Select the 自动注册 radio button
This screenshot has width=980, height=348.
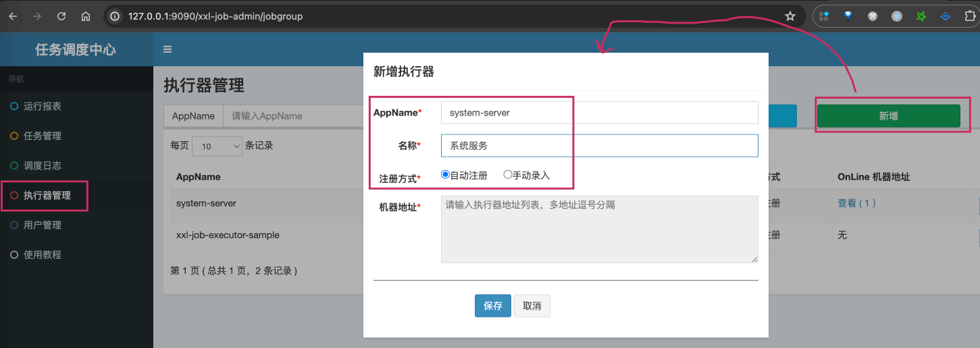coord(445,174)
